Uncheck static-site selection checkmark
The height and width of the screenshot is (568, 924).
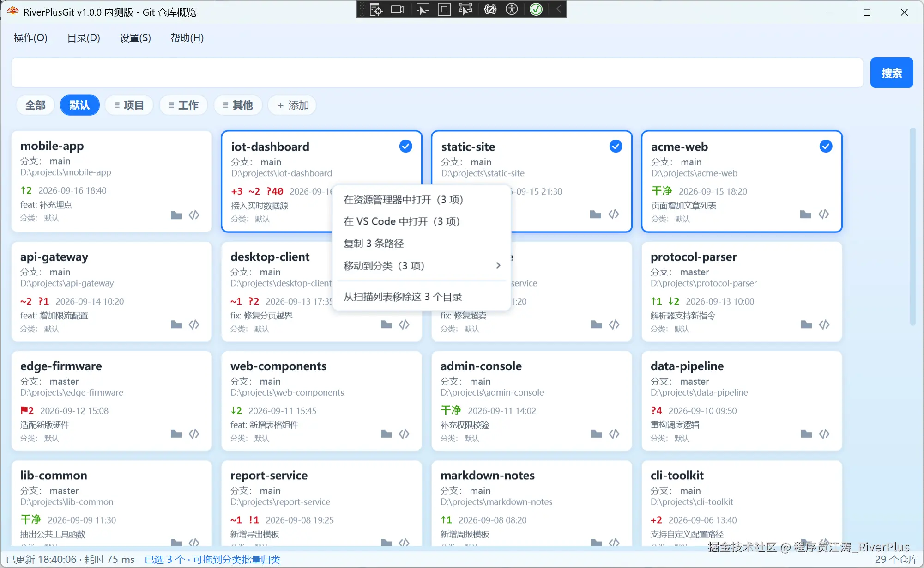pos(616,147)
